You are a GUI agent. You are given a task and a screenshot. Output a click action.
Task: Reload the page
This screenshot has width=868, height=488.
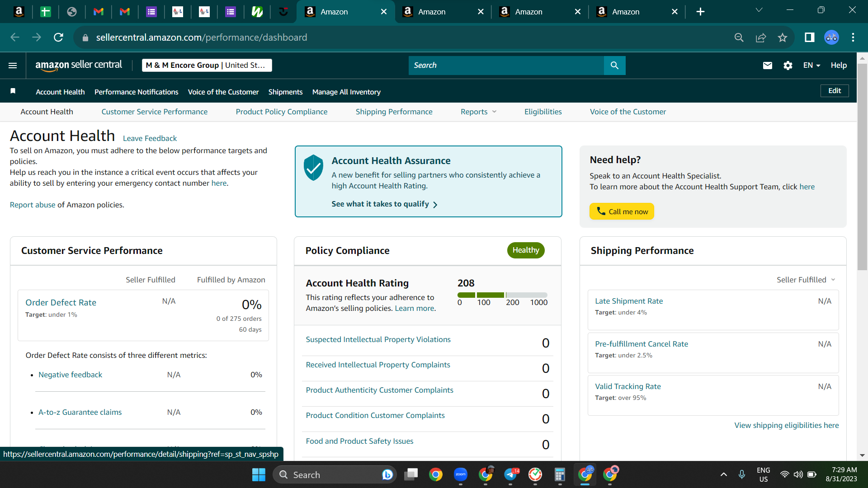point(58,38)
